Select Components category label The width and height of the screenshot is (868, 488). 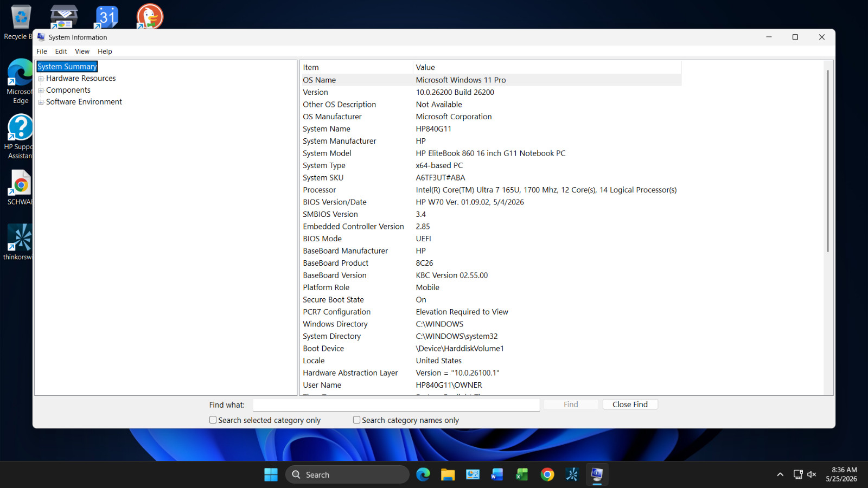point(68,90)
